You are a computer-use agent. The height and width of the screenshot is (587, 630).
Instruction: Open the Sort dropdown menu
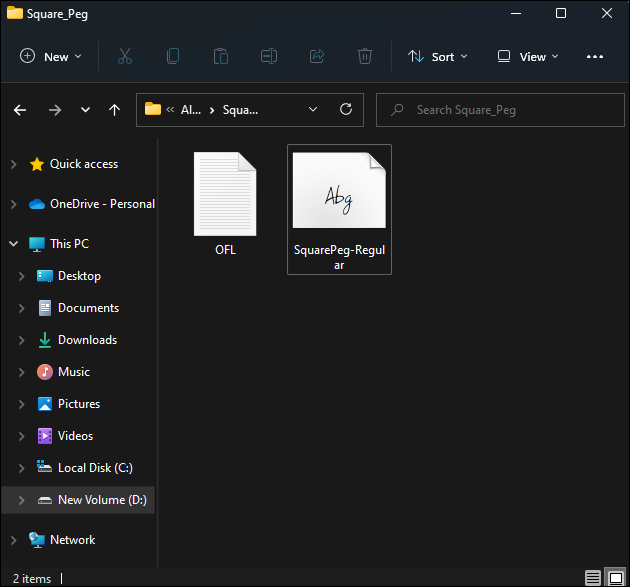438,56
